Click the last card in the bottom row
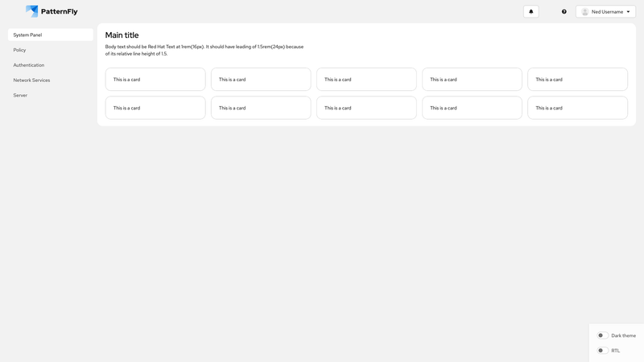Screen dimensions: 644x362 click(577, 108)
